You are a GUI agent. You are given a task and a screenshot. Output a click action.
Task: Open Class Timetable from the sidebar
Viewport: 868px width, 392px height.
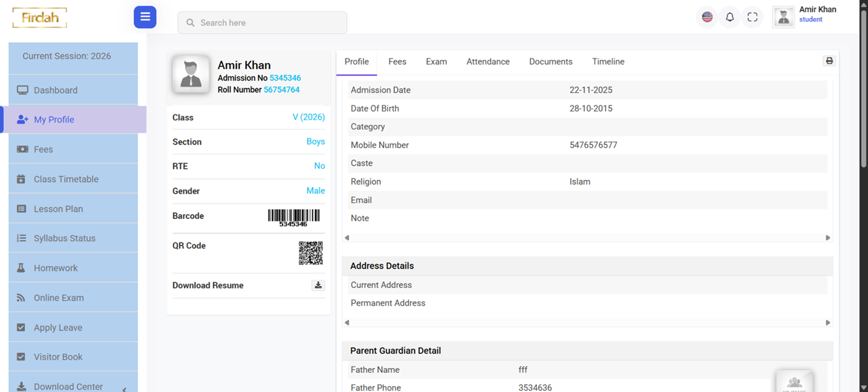click(66, 179)
